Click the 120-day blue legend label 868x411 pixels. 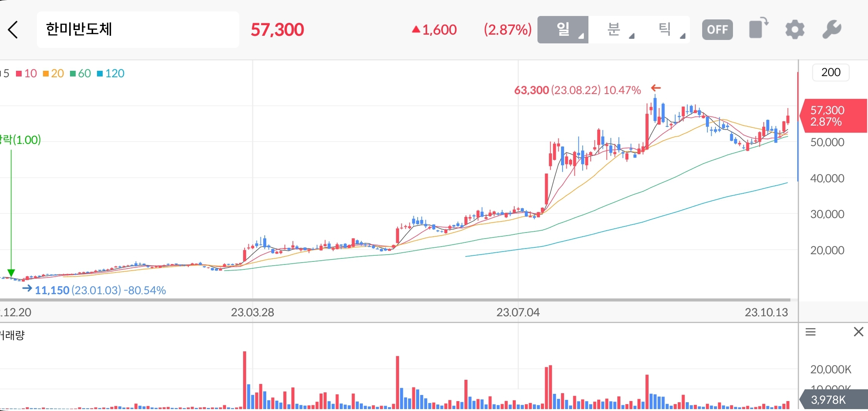114,73
